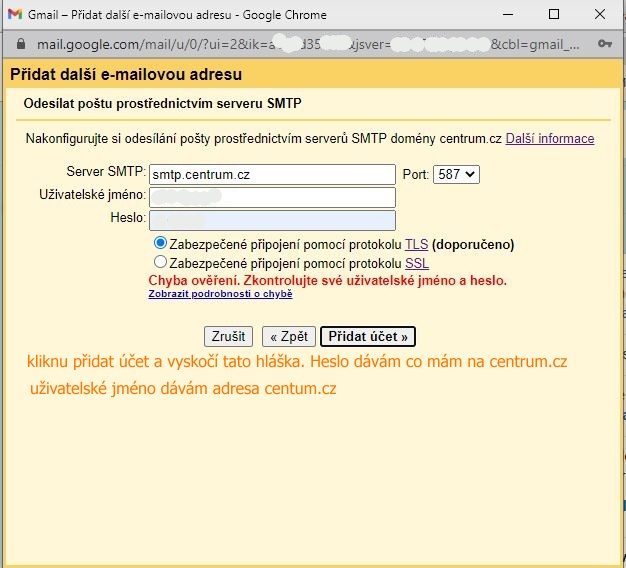626x568 pixels.
Task: Click the SSL protocol link
Action: (x=417, y=263)
